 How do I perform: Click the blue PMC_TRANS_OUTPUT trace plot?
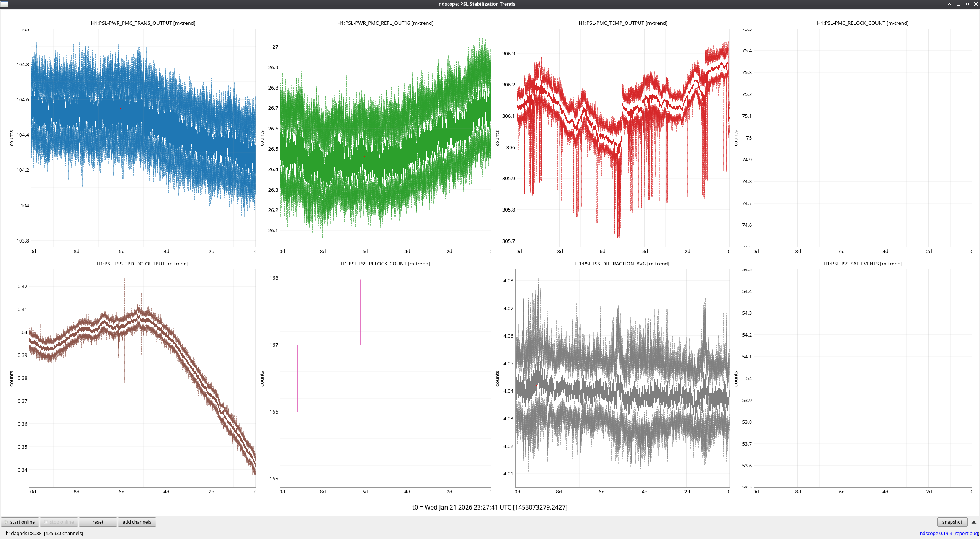click(x=143, y=138)
